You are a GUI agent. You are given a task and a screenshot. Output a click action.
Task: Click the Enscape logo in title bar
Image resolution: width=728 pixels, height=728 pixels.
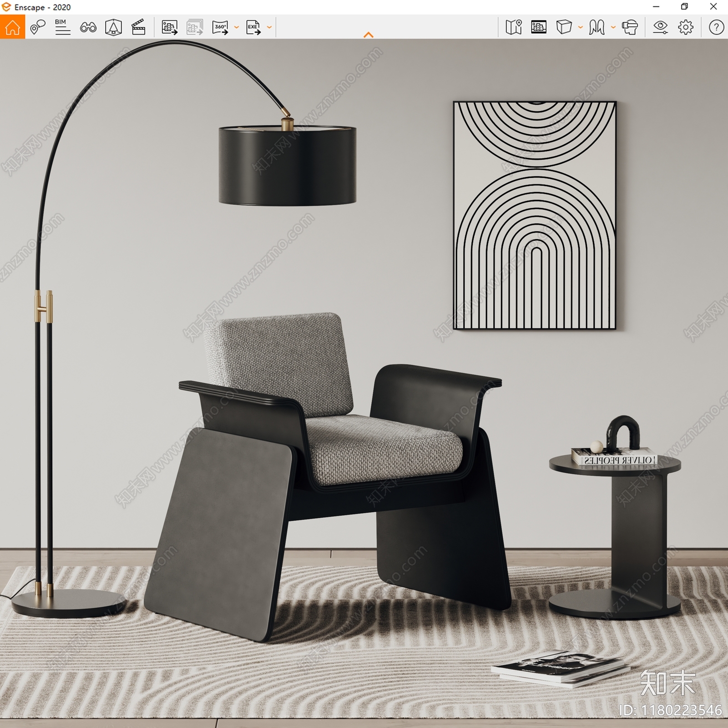(x=6, y=7)
